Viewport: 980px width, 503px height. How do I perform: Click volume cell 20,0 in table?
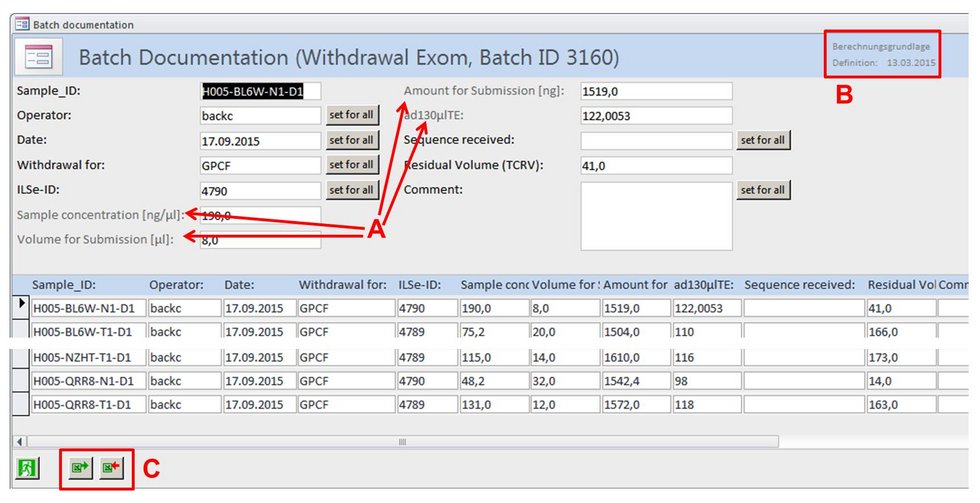coord(565,331)
